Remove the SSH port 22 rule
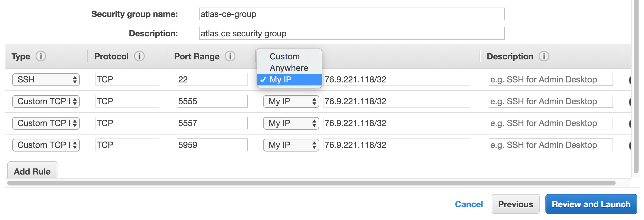Viewport: 644px width, 220px height. 630,80
